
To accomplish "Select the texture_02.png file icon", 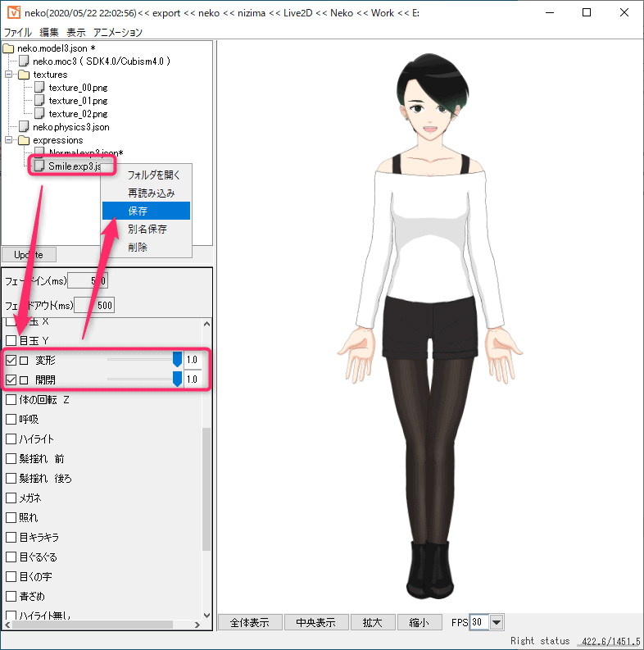I will (x=39, y=114).
